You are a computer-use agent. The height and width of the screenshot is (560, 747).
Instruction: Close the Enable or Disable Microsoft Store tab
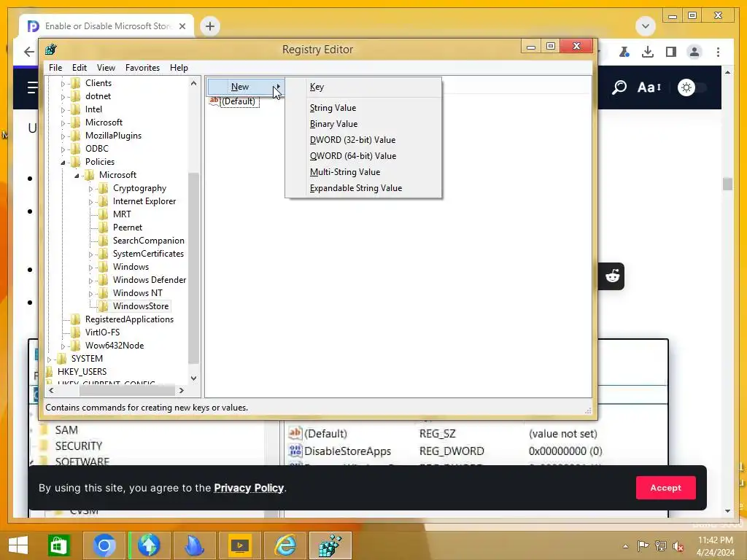click(x=182, y=26)
